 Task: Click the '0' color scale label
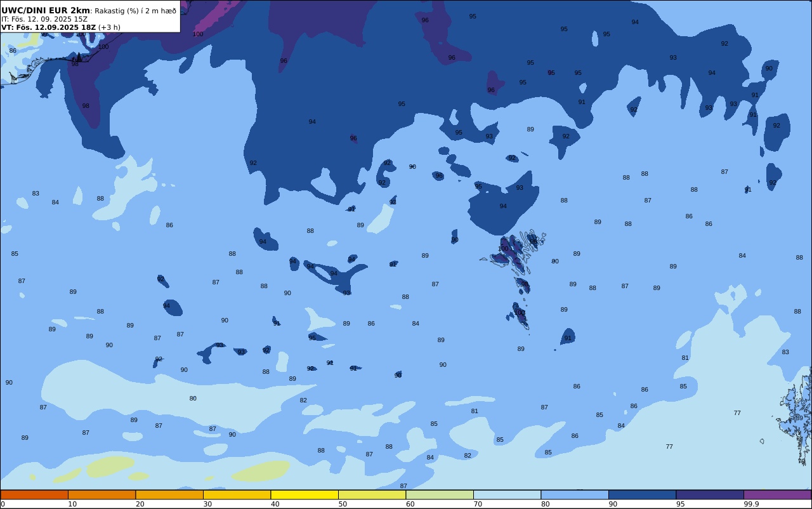coord(3,504)
